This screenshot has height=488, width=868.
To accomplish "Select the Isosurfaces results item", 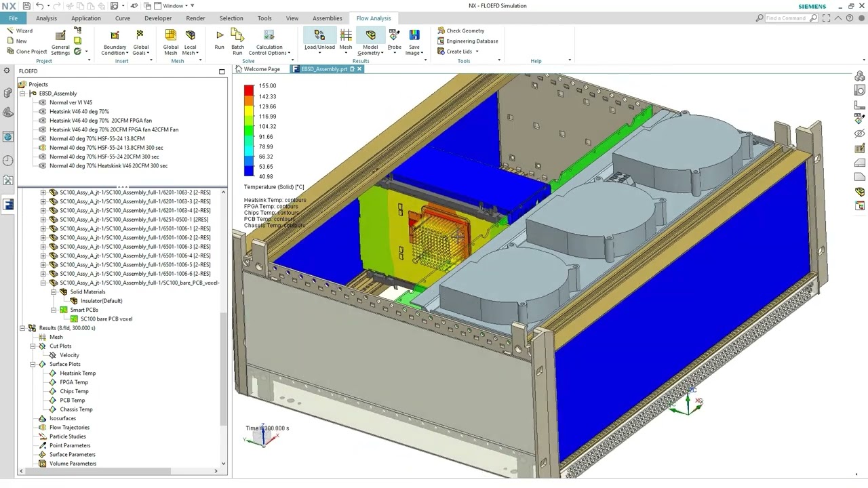I will coord(62,418).
